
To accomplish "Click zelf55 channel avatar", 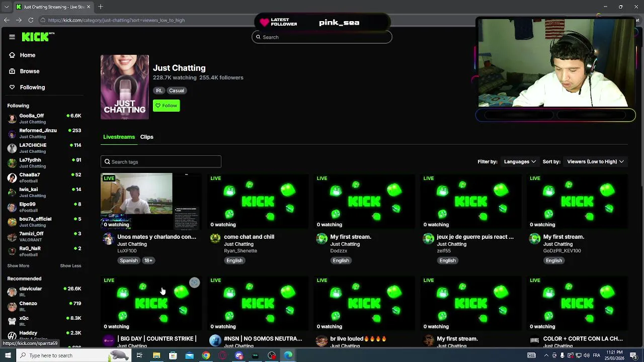I will pyautogui.click(x=429, y=239).
